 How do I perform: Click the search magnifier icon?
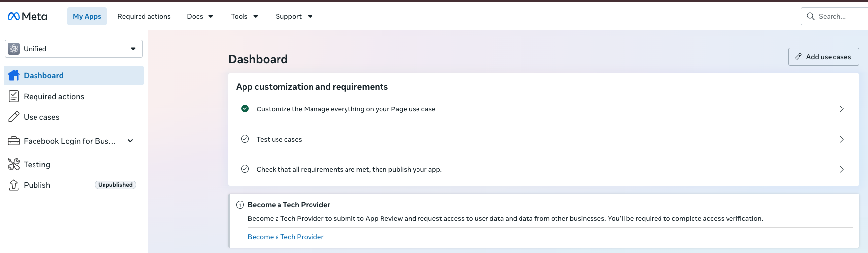(x=810, y=16)
